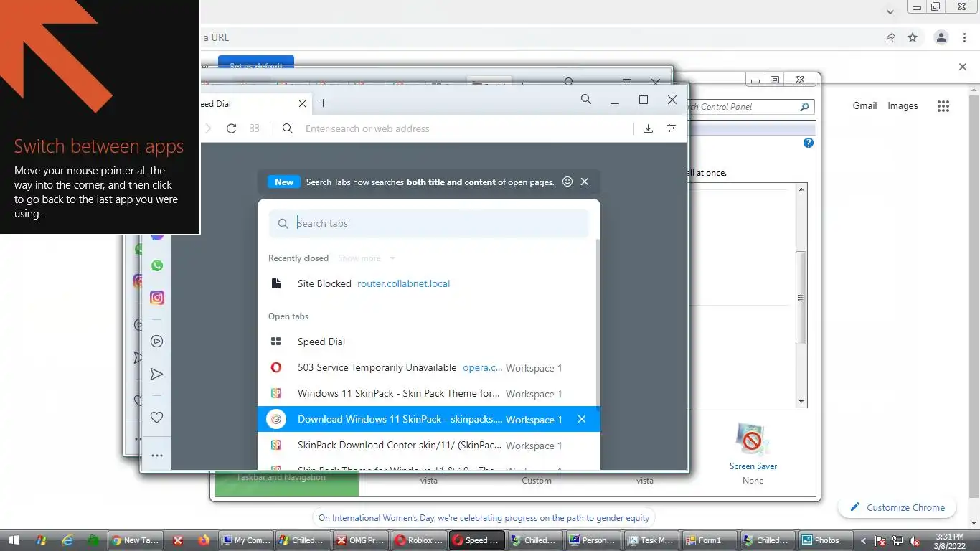Open Bookmarks heart icon in Opera sidebar
This screenshot has width=980, height=551.
coord(156,417)
